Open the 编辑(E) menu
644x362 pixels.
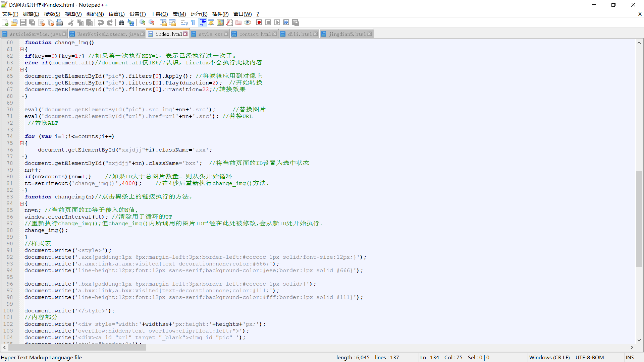tap(31, 14)
